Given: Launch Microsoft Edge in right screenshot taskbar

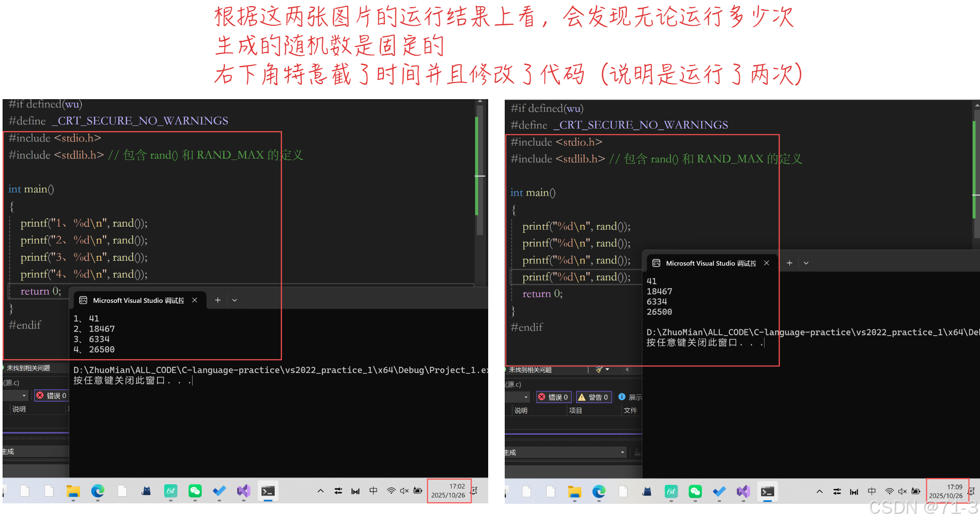Looking at the screenshot, I should (x=599, y=491).
